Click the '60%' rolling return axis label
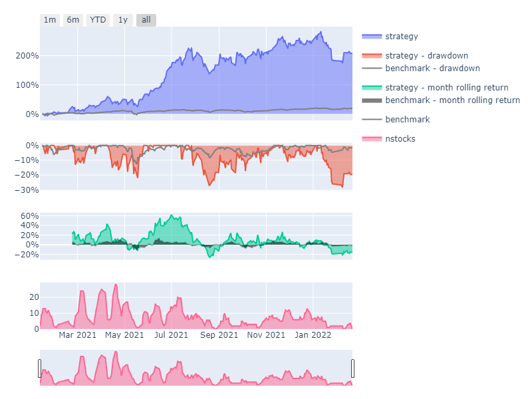Viewport: 532px width, 399px height. [30, 215]
